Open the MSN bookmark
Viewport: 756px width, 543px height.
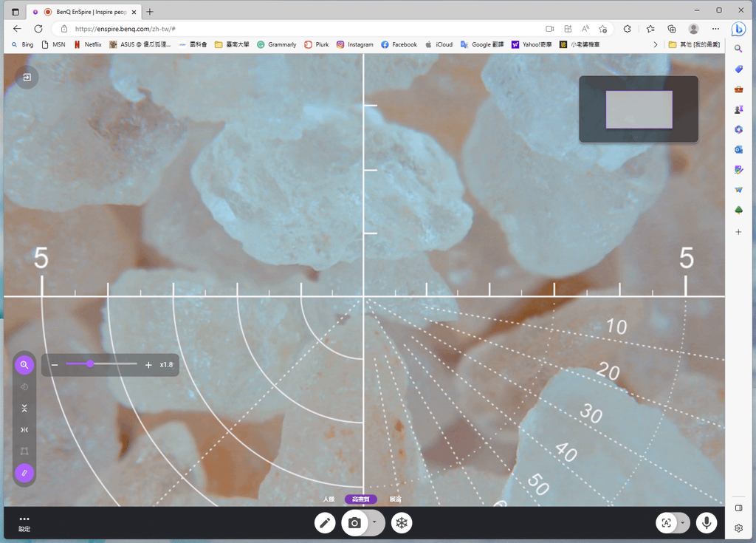click(x=53, y=44)
